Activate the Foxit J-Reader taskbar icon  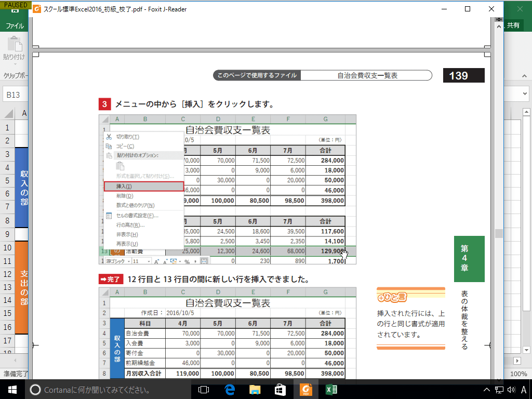tap(307, 389)
